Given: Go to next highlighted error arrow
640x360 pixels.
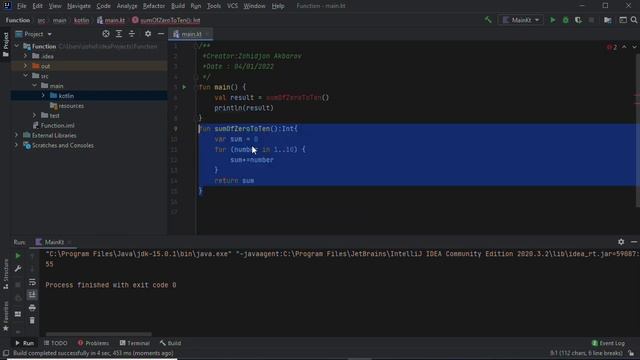Looking at the screenshot, I should pos(634,47).
